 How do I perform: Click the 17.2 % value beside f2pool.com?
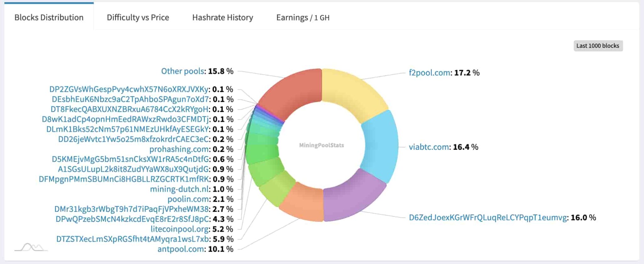pyautogui.click(x=467, y=73)
